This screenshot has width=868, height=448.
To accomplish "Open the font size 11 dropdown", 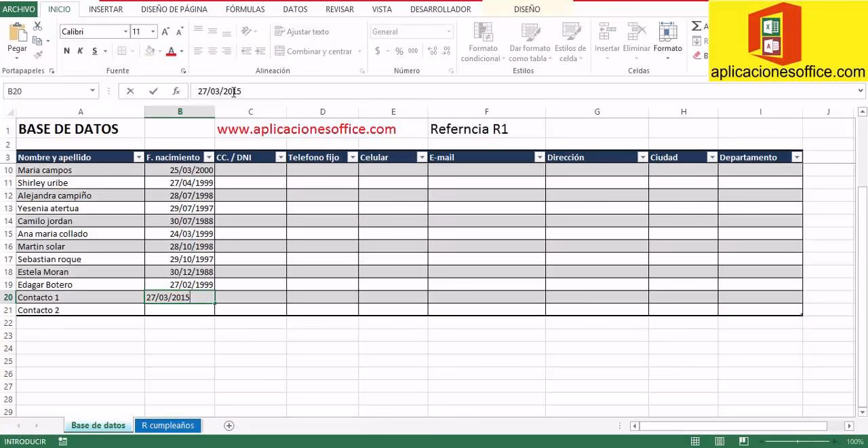I will (x=153, y=31).
